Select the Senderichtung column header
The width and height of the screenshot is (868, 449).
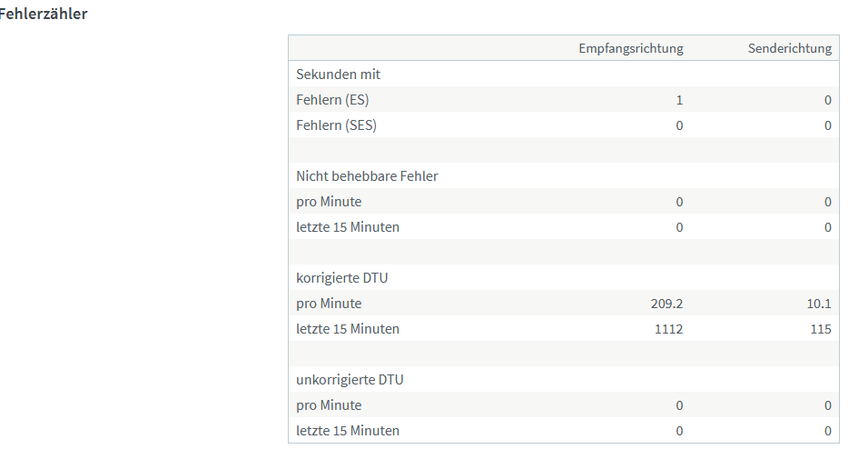(789, 49)
